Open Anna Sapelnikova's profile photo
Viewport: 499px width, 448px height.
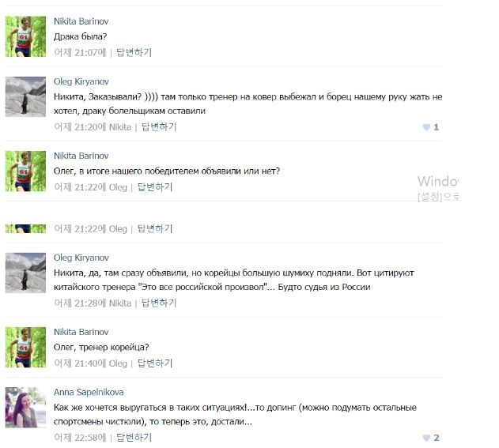point(25,408)
